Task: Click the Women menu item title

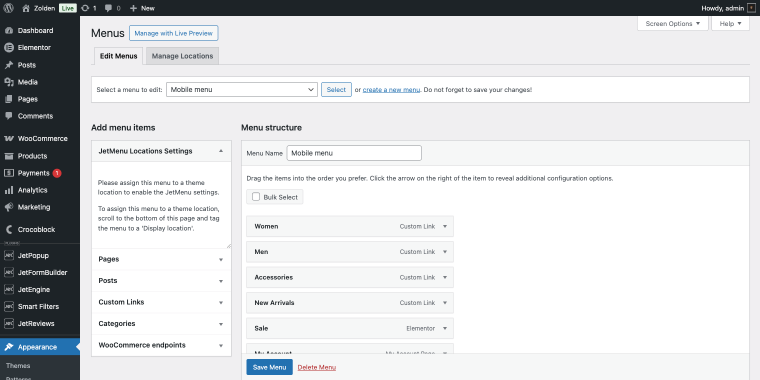Action: click(266, 226)
